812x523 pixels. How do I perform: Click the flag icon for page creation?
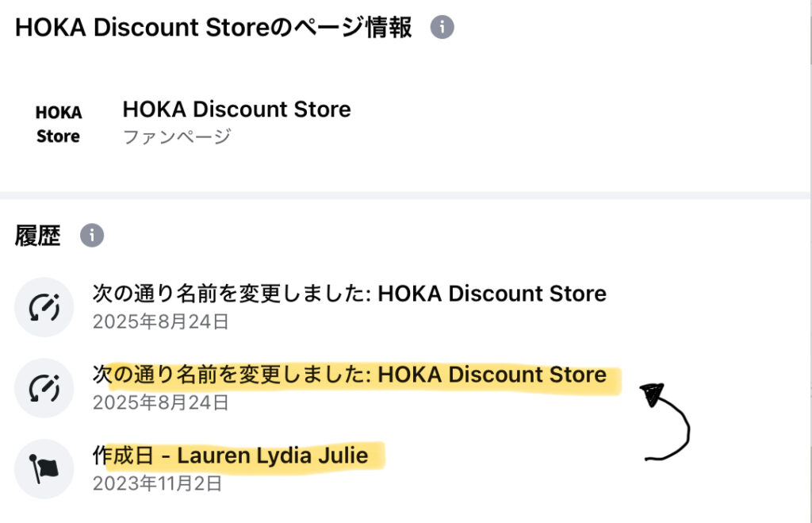point(44,469)
